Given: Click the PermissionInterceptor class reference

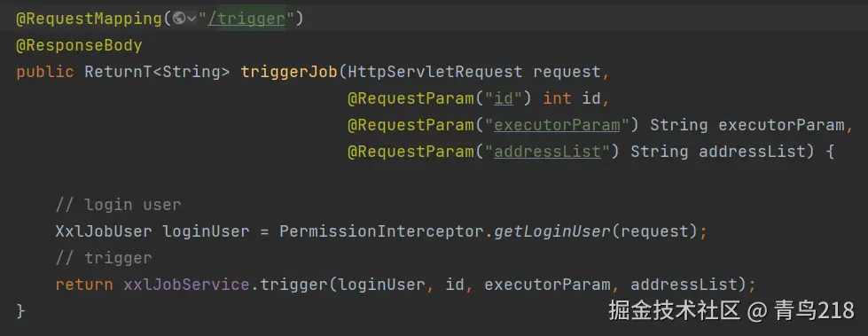Looking at the screenshot, I should [383, 231].
